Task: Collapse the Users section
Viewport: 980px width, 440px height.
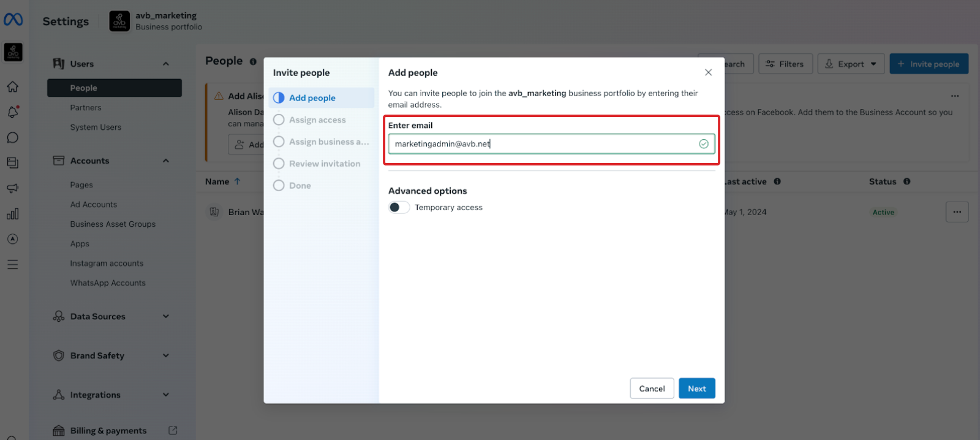Action: [x=165, y=64]
